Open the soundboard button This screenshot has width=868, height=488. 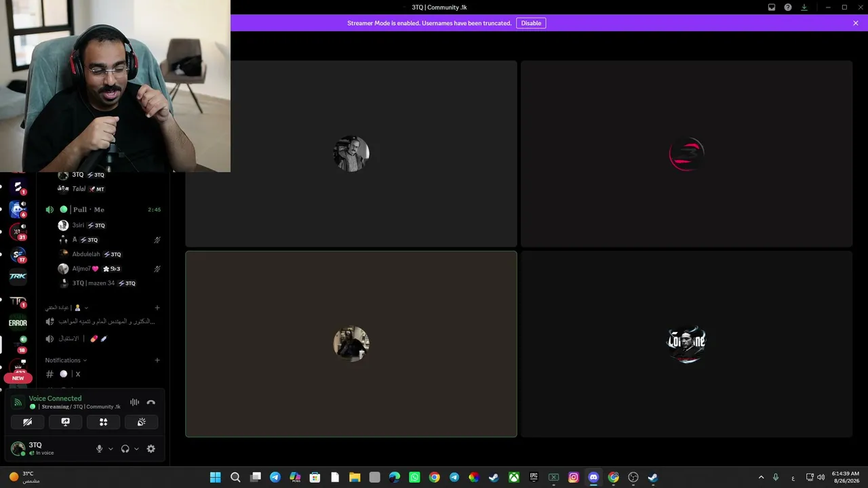click(x=141, y=422)
